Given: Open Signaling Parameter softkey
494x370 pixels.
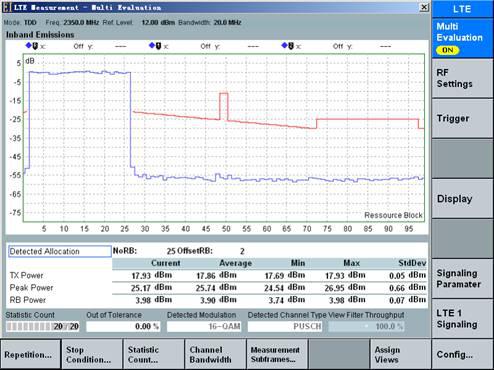Looking at the screenshot, I should coord(462,279).
